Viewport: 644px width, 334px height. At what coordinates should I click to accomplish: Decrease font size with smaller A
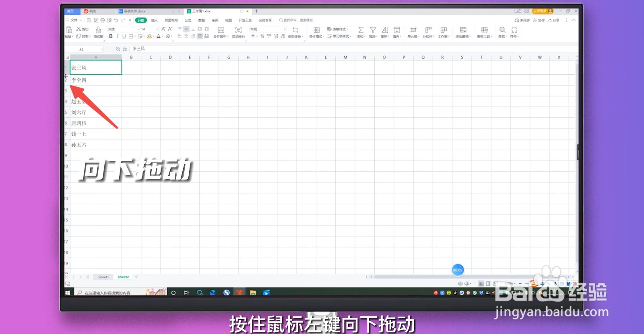170,29
